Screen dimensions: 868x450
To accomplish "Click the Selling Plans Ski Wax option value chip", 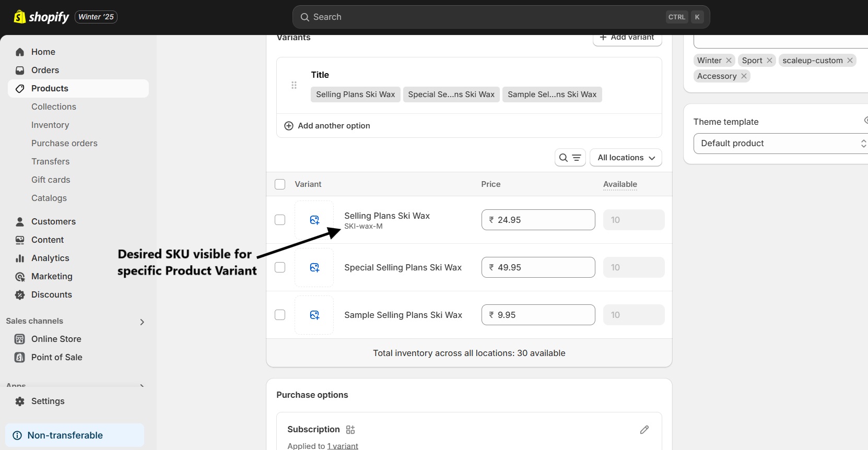I will click(x=356, y=94).
